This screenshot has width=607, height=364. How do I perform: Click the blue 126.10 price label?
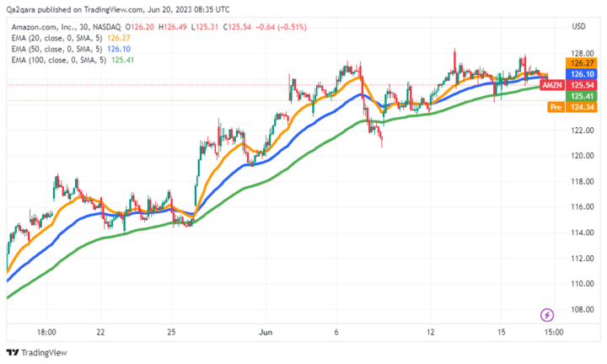click(582, 74)
